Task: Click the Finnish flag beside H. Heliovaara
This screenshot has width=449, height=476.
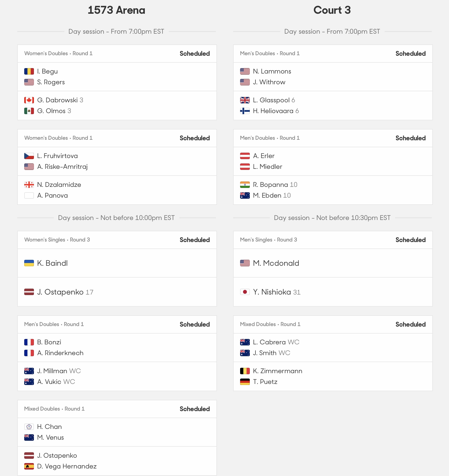Action: click(245, 111)
